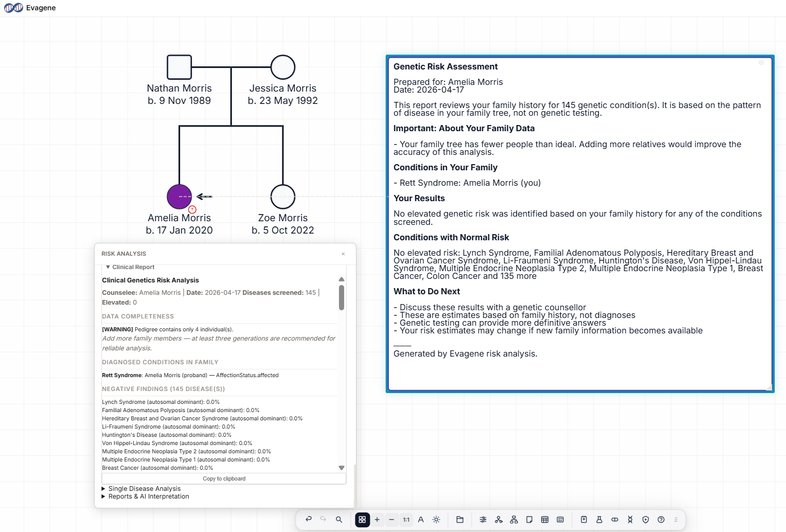
Task: Open the table grid icon
Action: (545, 520)
